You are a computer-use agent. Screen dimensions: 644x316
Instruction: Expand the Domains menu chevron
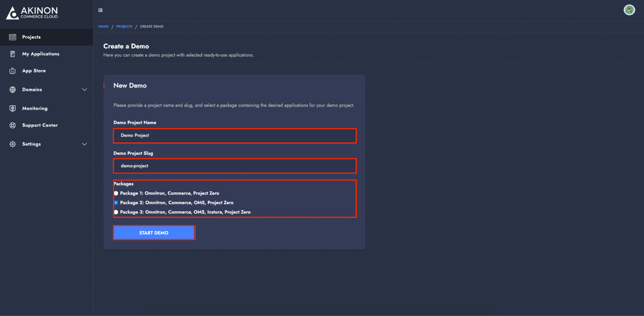[x=84, y=90]
